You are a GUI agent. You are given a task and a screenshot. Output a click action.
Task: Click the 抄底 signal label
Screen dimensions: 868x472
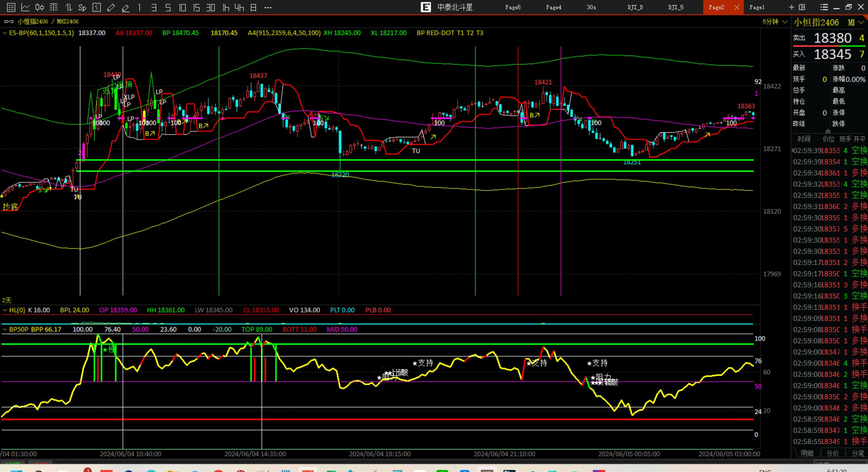(10, 206)
